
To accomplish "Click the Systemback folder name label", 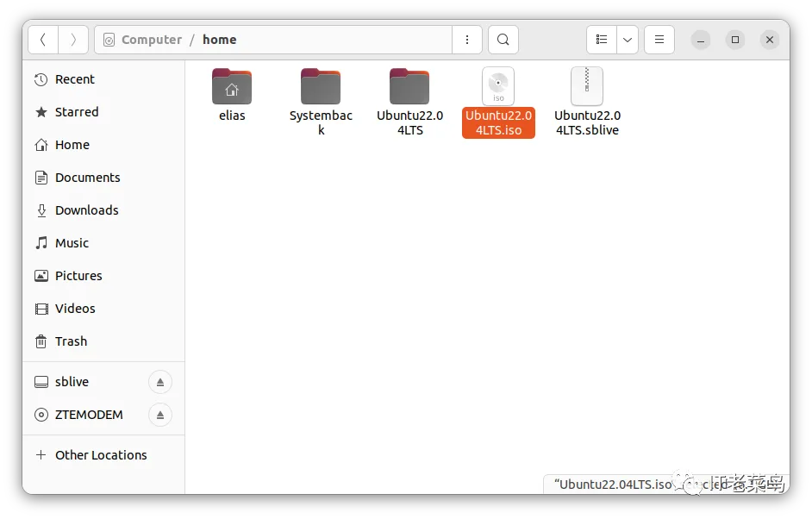I will point(321,122).
